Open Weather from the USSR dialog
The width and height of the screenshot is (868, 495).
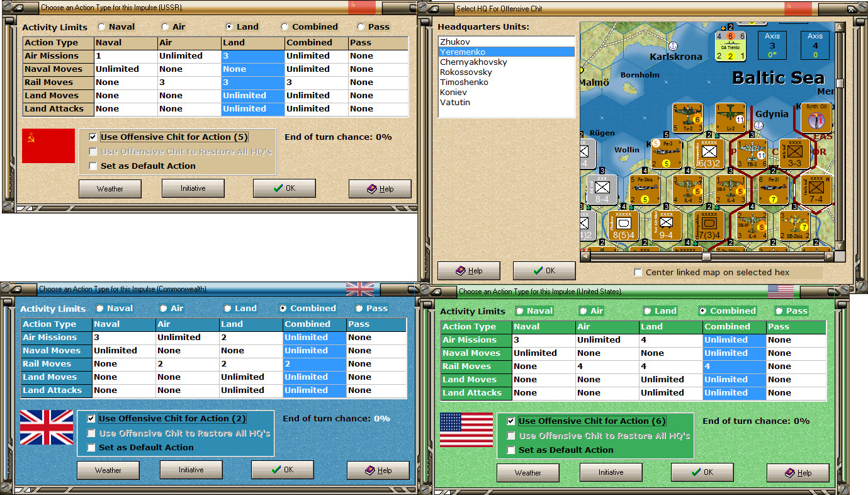pyautogui.click(x=110, y=189)
